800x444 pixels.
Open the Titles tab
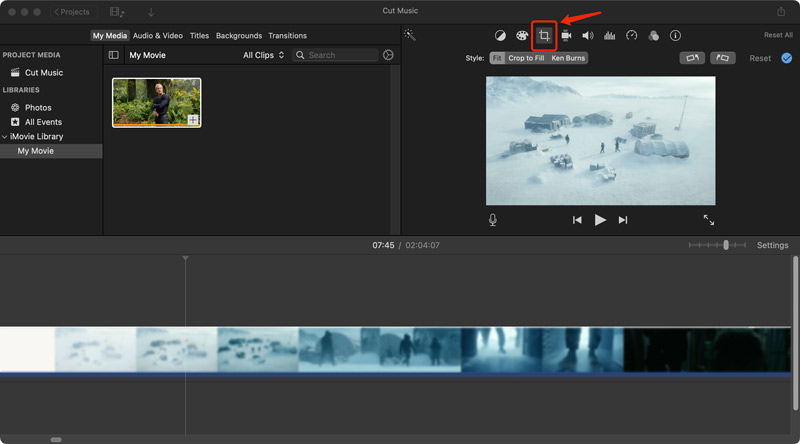[x=199, y=36]
